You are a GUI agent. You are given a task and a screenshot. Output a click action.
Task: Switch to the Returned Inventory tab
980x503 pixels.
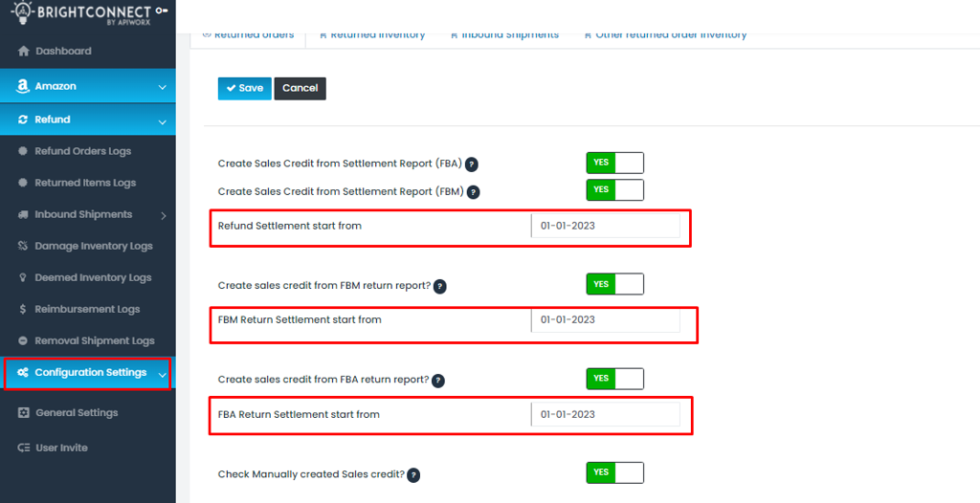tap(372, 35)
